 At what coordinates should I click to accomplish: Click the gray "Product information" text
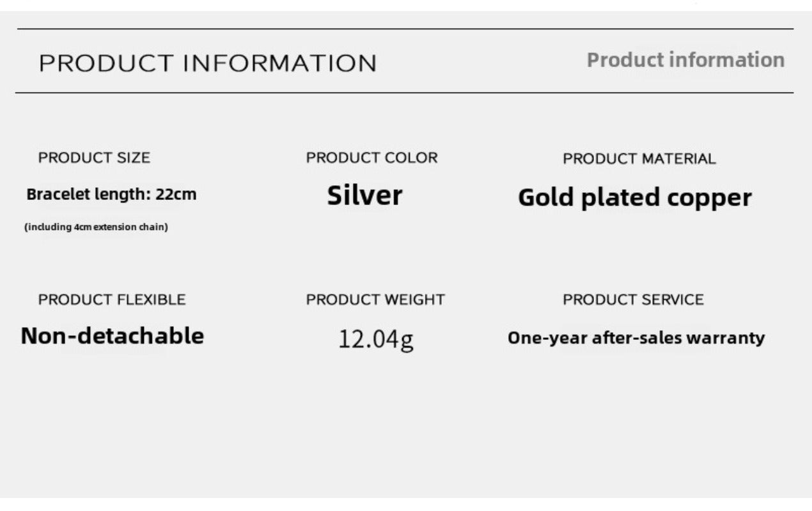pyautogui.click(x=685, y=60)
